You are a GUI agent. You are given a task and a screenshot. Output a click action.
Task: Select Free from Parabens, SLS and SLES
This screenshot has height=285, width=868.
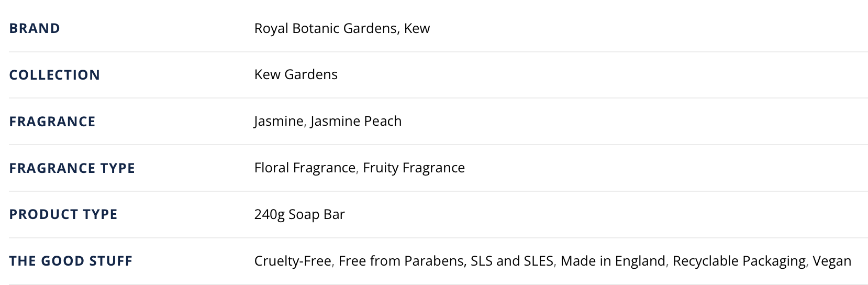pyautogui.click(x=446, y=261)
